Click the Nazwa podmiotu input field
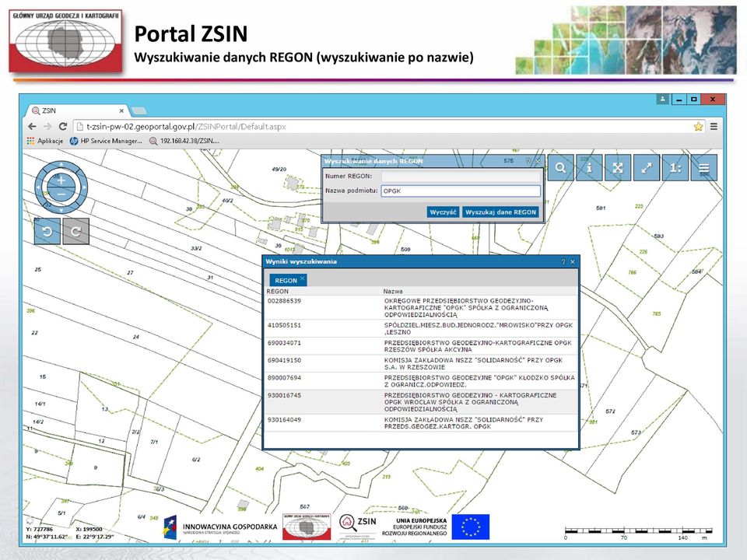This screenshot has height=560, width=747. point(461,191)
